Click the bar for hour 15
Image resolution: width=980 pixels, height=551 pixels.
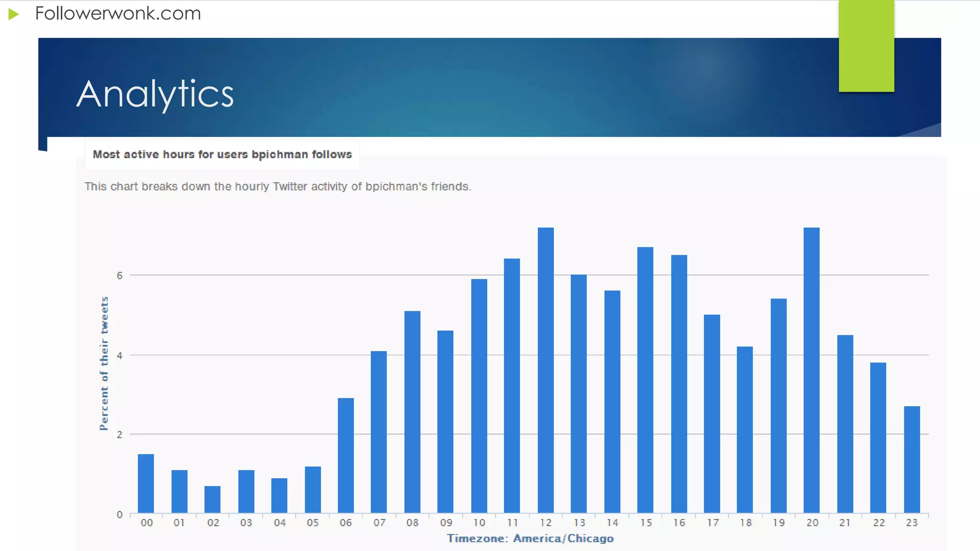pyautogui.click(x=645, y=380)
